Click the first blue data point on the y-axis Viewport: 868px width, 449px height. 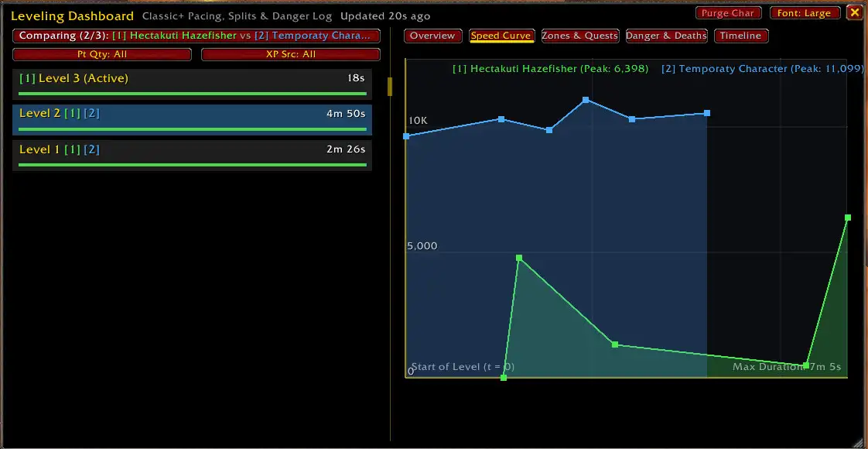click(406, 136)
